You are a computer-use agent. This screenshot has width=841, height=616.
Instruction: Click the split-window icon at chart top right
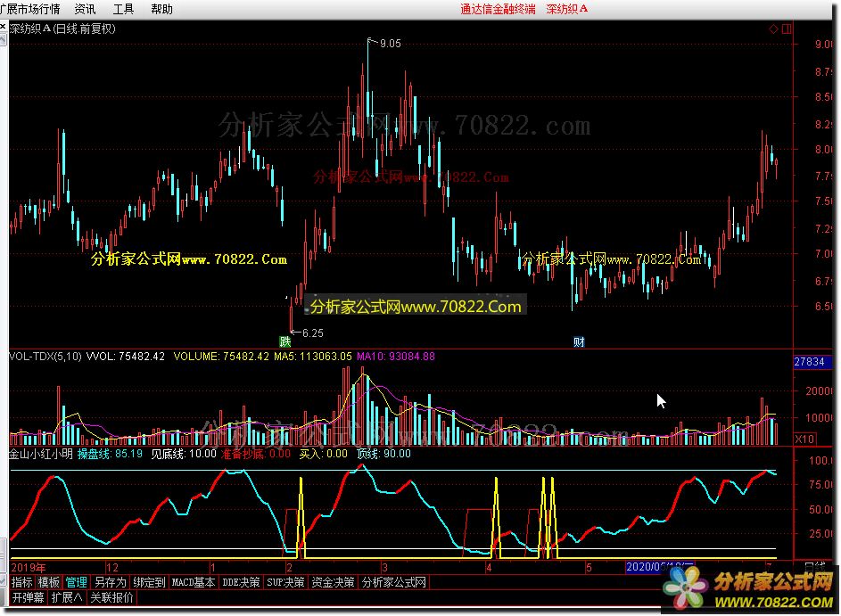click(787, 29)
